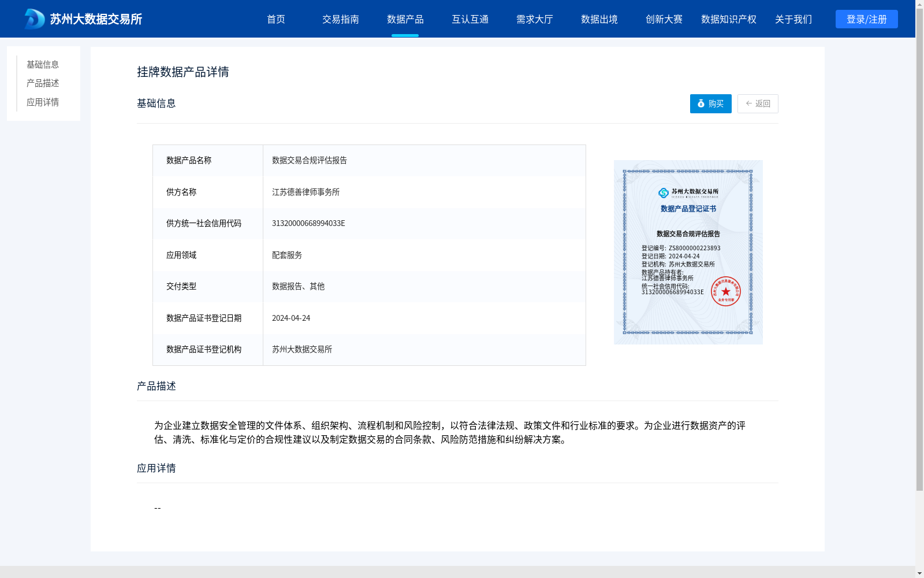924x578 pixels.
Task: Open the 数据出境 menu item
Action: 599,19
